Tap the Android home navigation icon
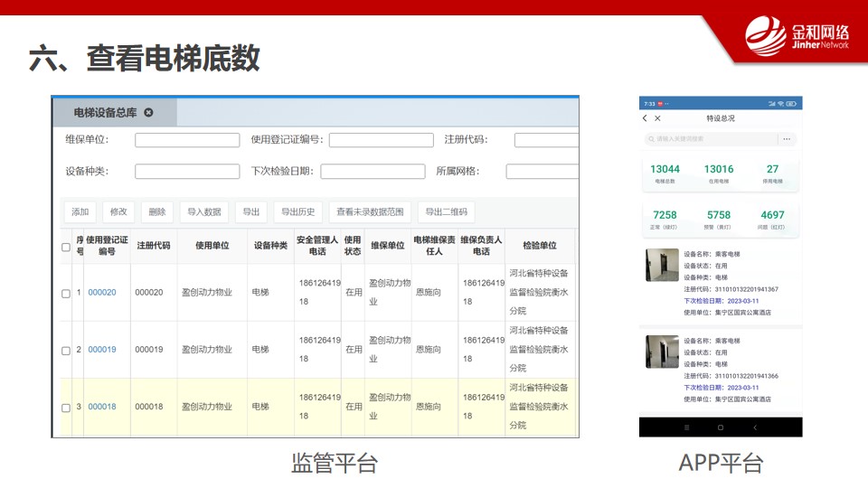The image size is (868, 488). coord(720,427)
